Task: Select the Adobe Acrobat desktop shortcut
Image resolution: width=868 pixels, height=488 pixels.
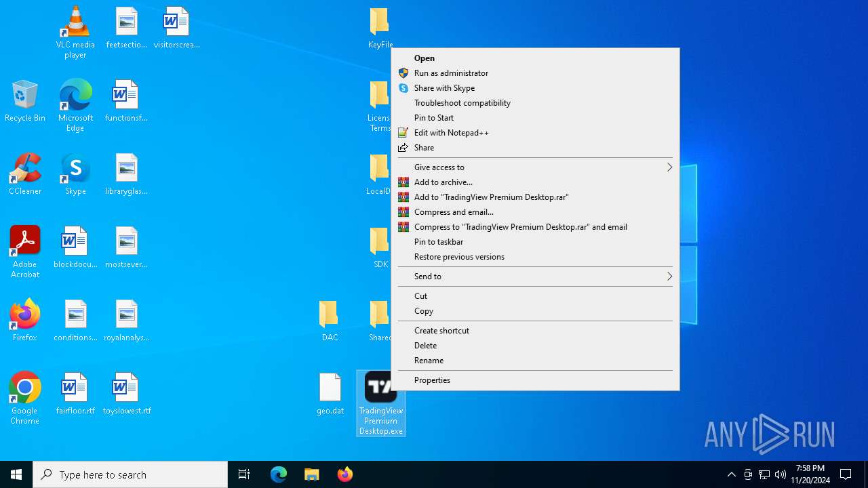Action: (x=25, y=251)
